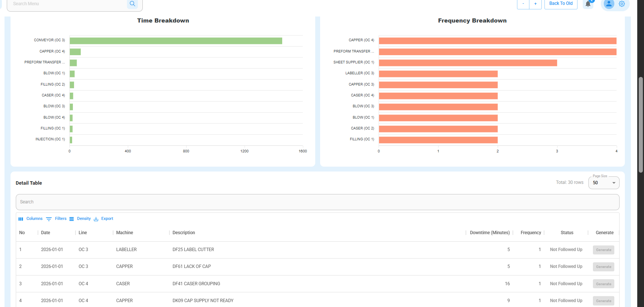
Task: Click the page vertical scrollbar thumb
Action: 641,125
